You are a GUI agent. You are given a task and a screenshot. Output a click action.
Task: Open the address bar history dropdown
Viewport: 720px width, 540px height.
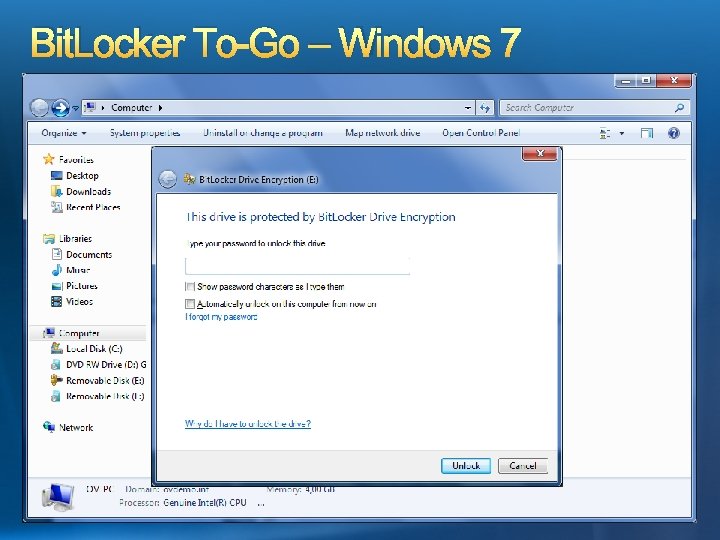tap(467, 108)
